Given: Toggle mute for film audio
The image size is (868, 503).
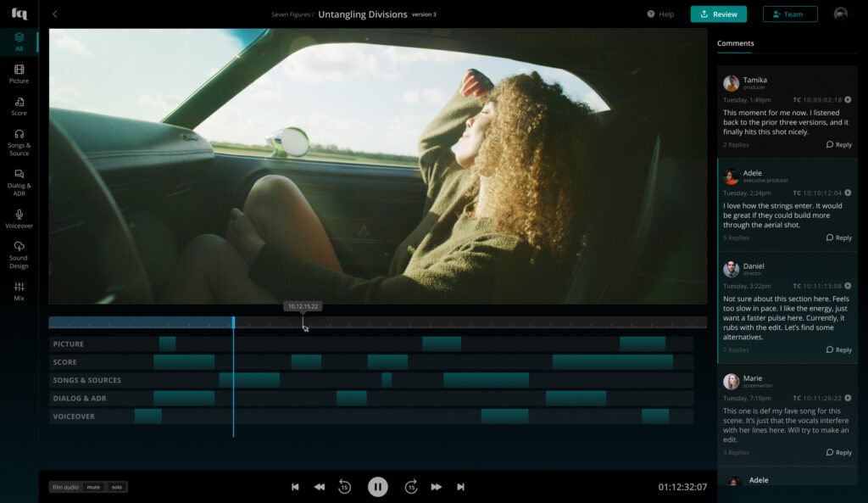Looking at the screenshot, I should pyautogui.click(x=93, y=487).
